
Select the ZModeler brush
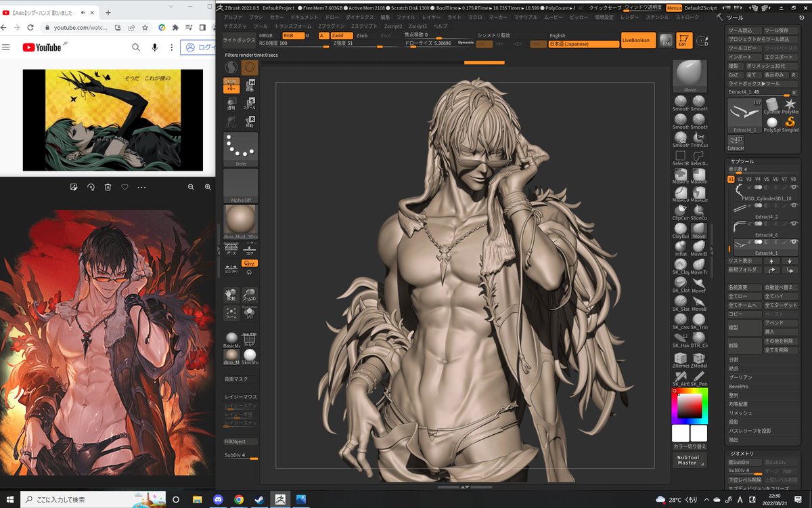point(699,359)
